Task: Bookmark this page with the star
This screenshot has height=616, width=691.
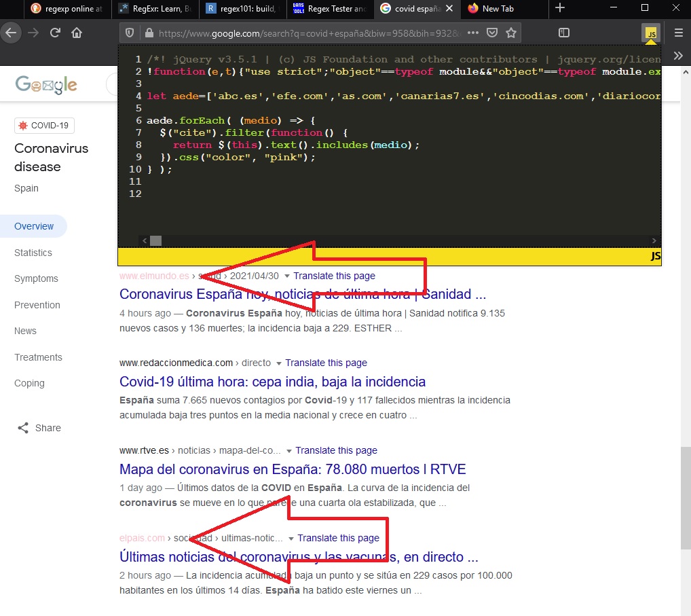Action: [511, 33]
